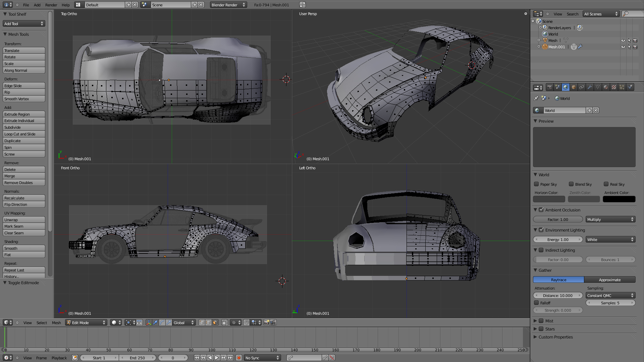Viewport: 644px width, 362px height.
Task: Open the Particles properties tab
Action: (622, 87)
